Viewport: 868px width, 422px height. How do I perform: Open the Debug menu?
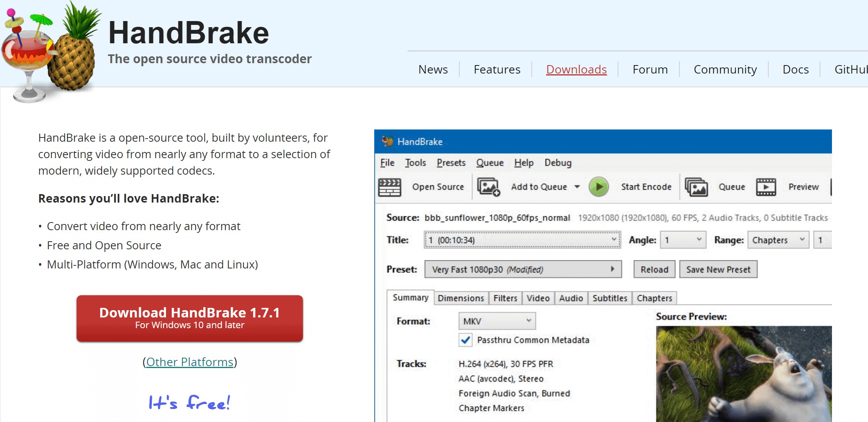point(558,163)
